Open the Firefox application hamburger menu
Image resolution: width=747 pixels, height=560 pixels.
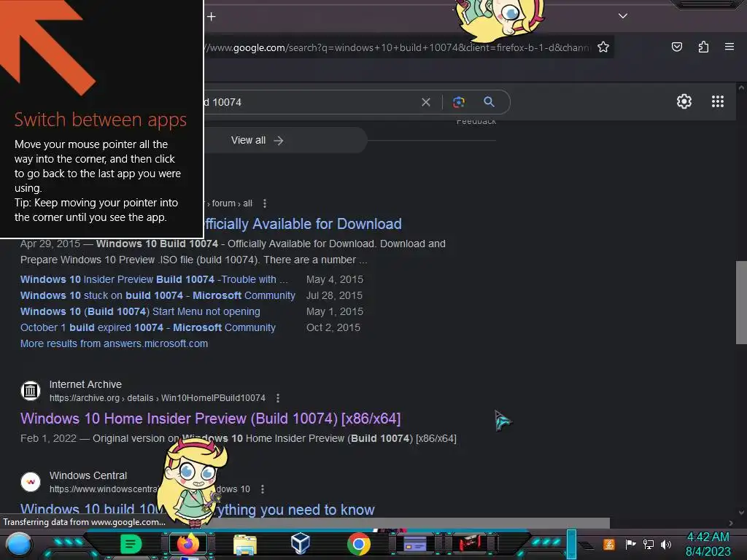[x=729, y=47]
